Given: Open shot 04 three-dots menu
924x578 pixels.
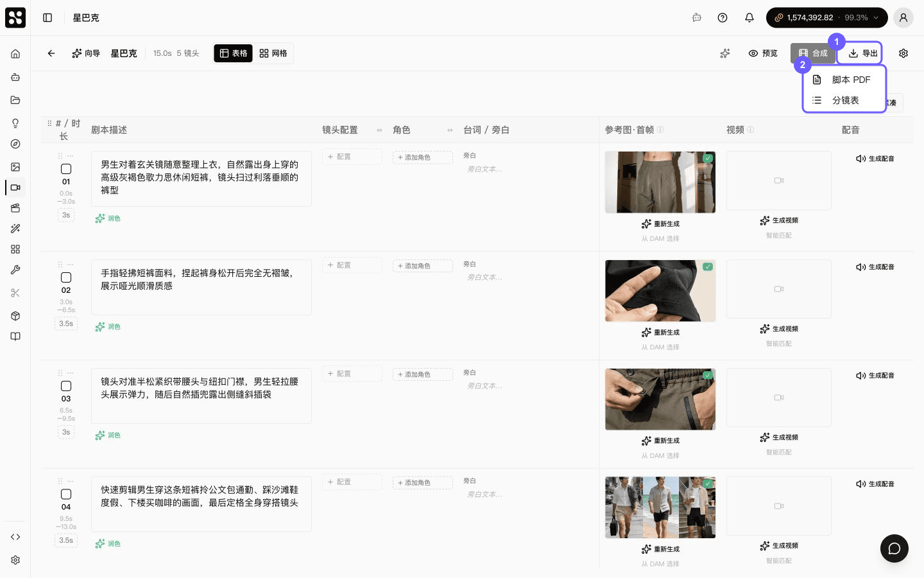Looking at the screenshot, I should (71, 482).
